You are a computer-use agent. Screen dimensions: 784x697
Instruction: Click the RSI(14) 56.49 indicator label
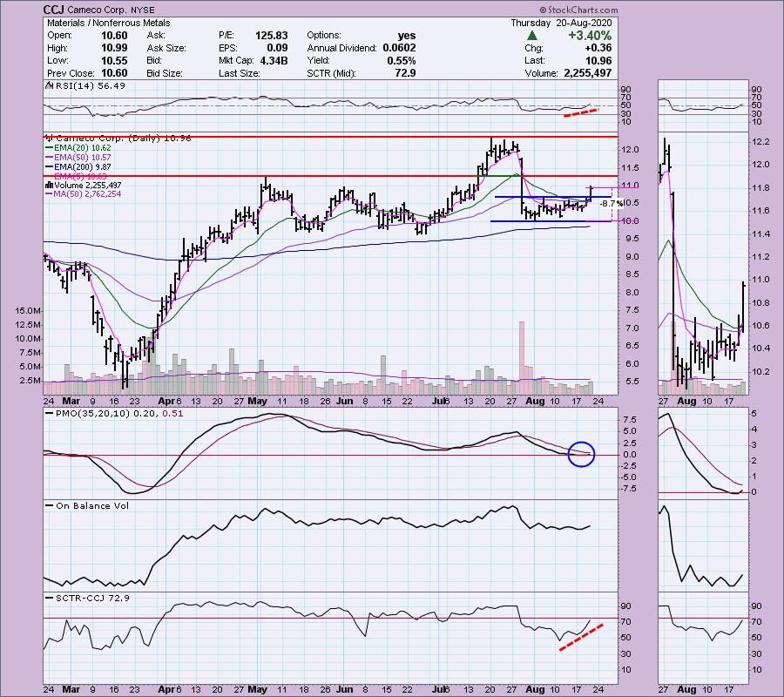pyautogui.click(x=91, y=86)
